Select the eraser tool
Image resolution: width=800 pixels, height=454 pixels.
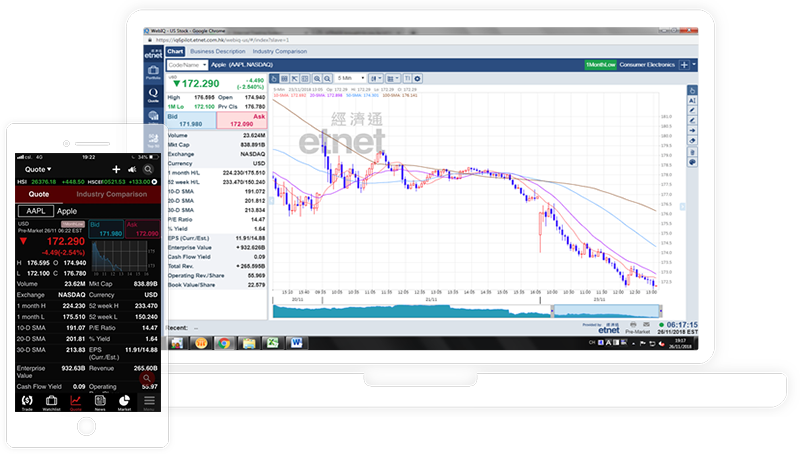[692, 141]
